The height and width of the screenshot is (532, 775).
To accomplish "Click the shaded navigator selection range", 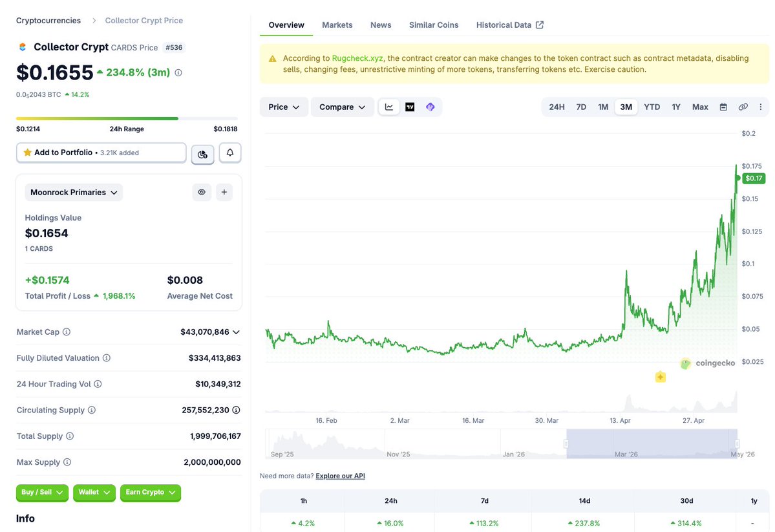I will [652, 444].
